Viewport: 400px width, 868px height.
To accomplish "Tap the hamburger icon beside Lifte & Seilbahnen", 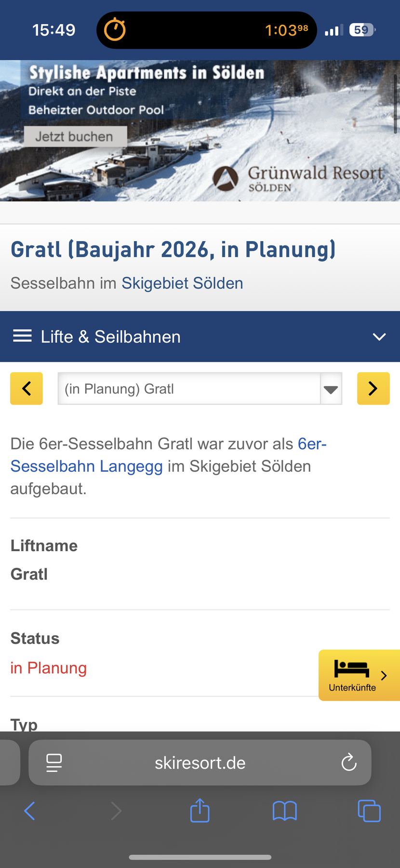I will point(22,336).
